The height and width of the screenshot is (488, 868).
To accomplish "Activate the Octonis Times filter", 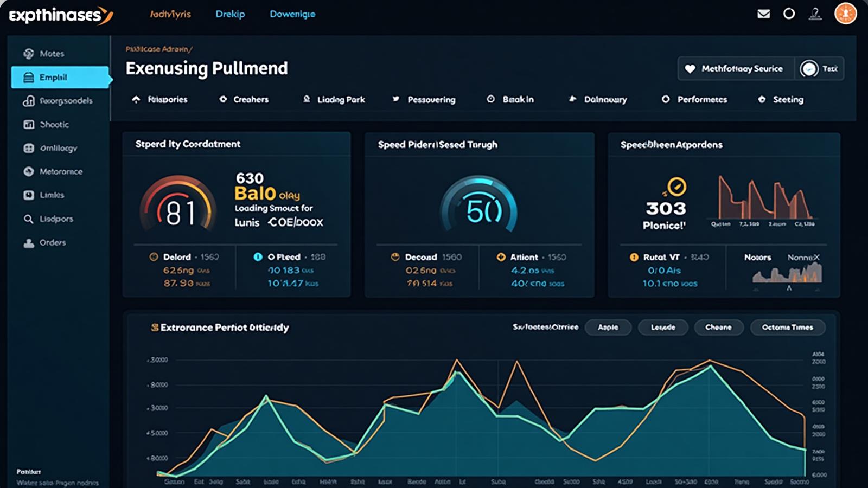I will pyautogui.click(x=787, y=328).
